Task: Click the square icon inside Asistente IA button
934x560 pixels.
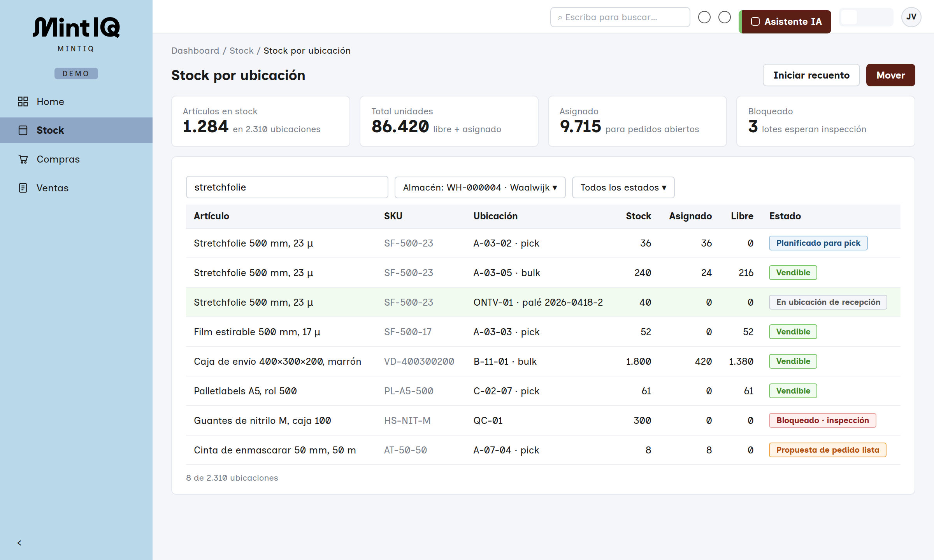Action: (755, 21)
